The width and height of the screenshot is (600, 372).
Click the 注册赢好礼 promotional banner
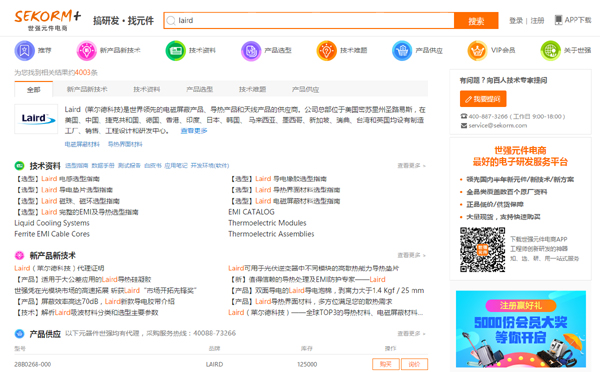coord(521,329)
